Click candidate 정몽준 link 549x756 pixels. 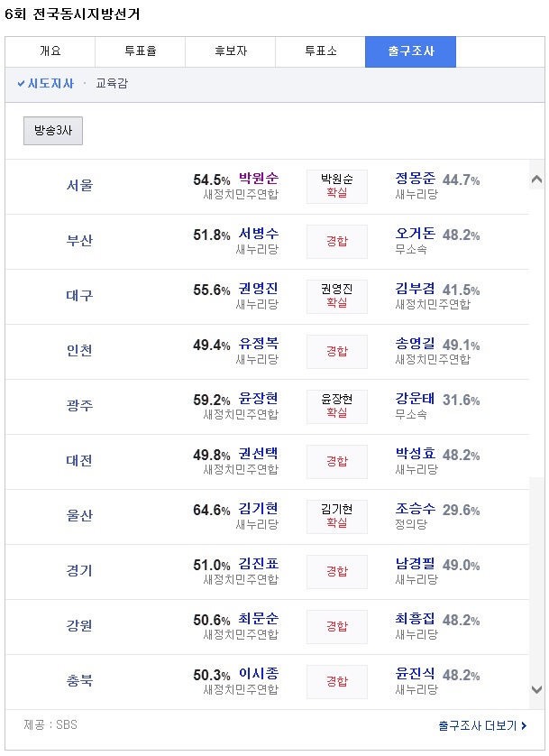[x=415, y=179]
